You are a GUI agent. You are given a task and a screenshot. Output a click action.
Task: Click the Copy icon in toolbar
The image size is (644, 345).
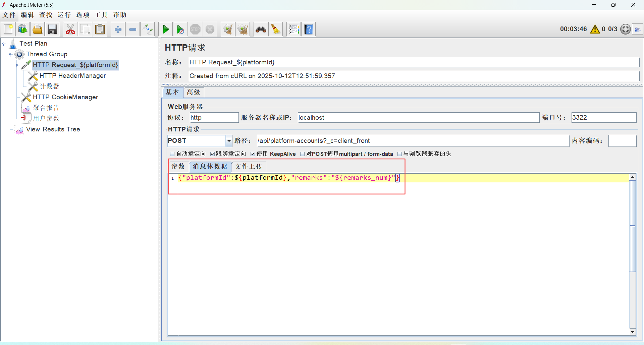click(x=85, y=29)
